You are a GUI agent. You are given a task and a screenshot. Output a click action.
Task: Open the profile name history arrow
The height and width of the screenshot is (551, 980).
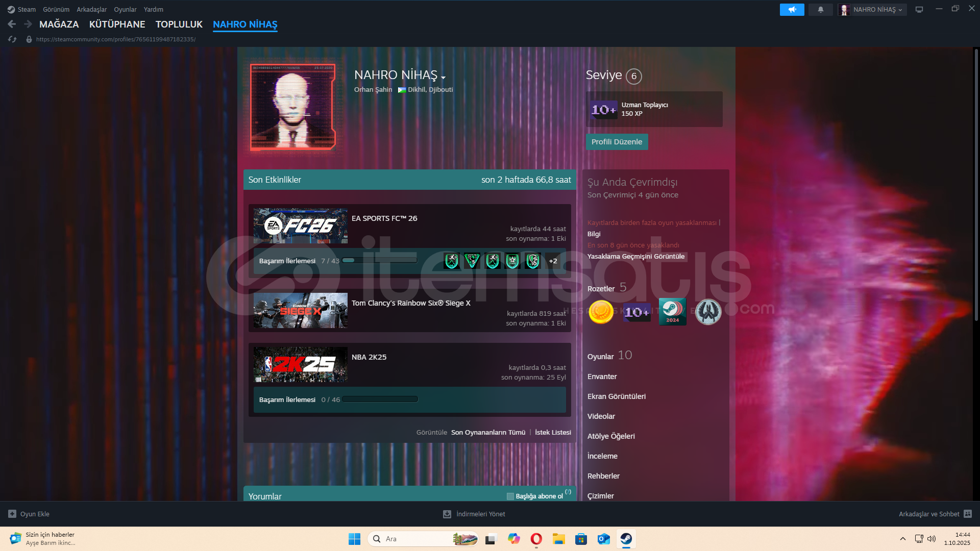tap(443, 78)
